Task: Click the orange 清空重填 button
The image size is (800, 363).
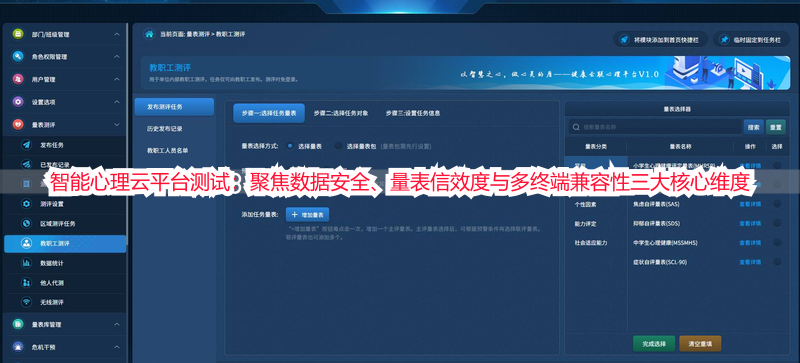Action: [x=700, y=344]
